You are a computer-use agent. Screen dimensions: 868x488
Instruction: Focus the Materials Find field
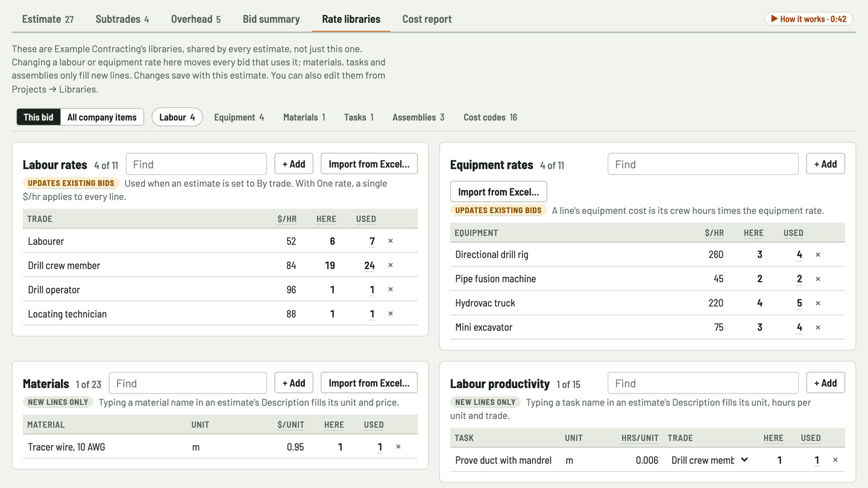point(188,383)
